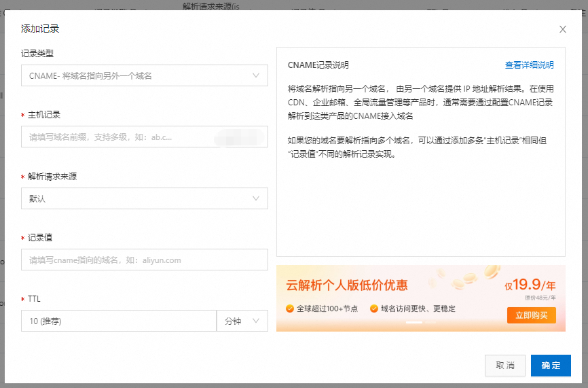
Task: Click the chevron arrow in 记录类型 field
Action: pos(256,75)
